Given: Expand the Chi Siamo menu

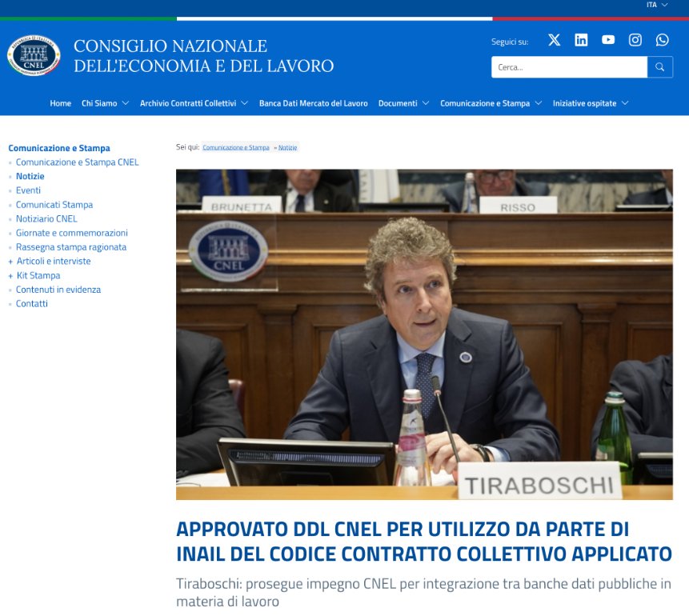Looking at the screenshot, I should (105, 103).
